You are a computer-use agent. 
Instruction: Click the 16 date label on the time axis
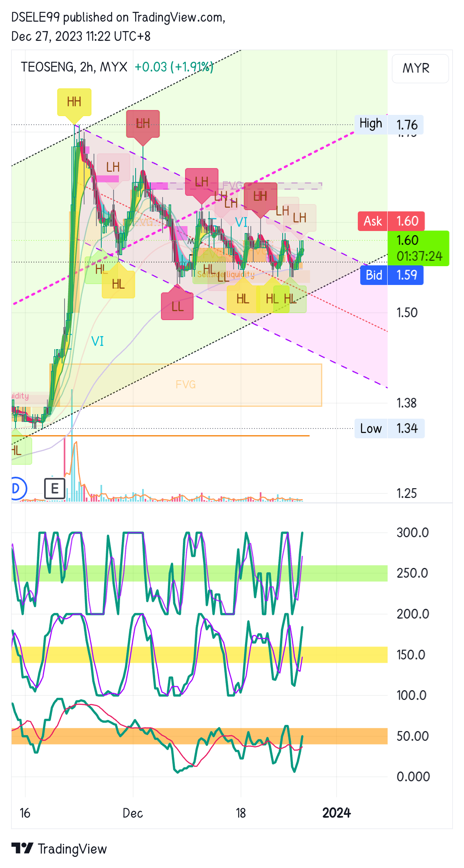25,813
